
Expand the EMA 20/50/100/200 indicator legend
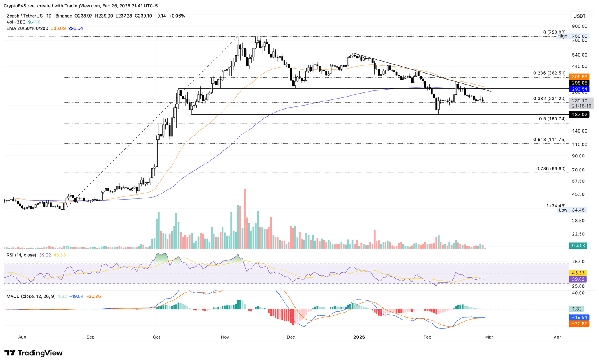(27, 28)
